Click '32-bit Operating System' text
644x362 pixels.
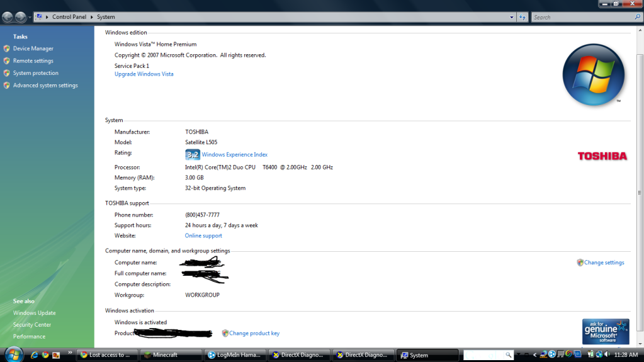coord(215,188)
